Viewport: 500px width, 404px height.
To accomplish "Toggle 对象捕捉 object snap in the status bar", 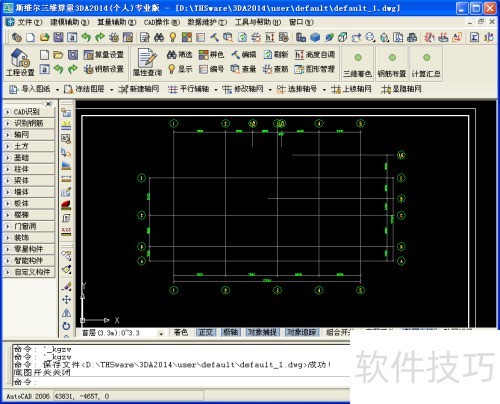I will tap(262, 332).
